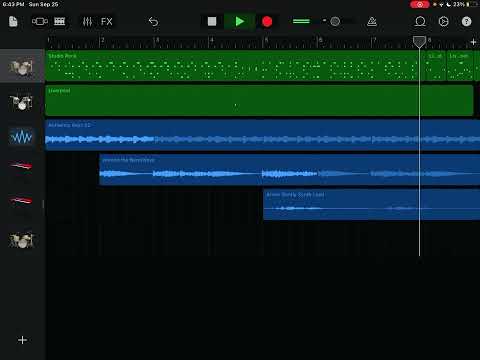Select the blue region on fourth track
Image resolution: width=480 pixels, height=360 pixels.
click(x=290, y=170)
